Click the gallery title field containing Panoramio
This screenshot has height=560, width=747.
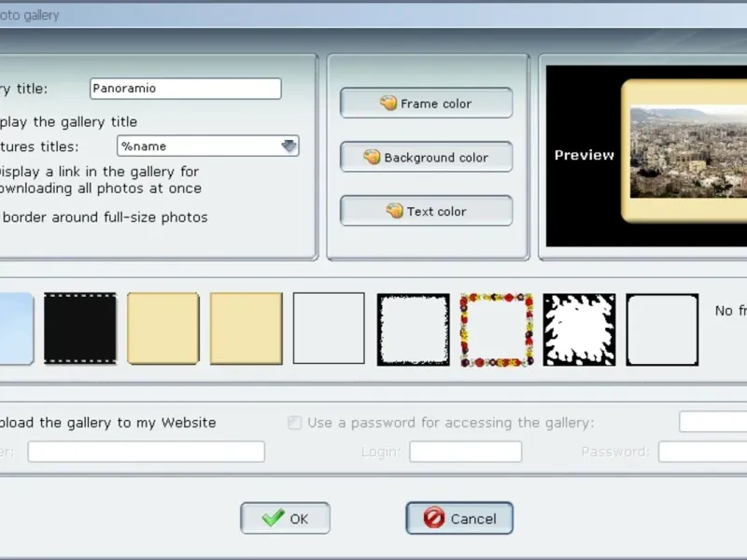186,89
